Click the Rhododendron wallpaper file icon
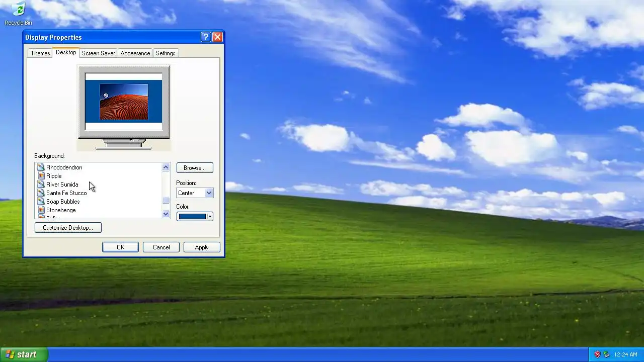Viewport: 644px width, 362px height. 41,167
